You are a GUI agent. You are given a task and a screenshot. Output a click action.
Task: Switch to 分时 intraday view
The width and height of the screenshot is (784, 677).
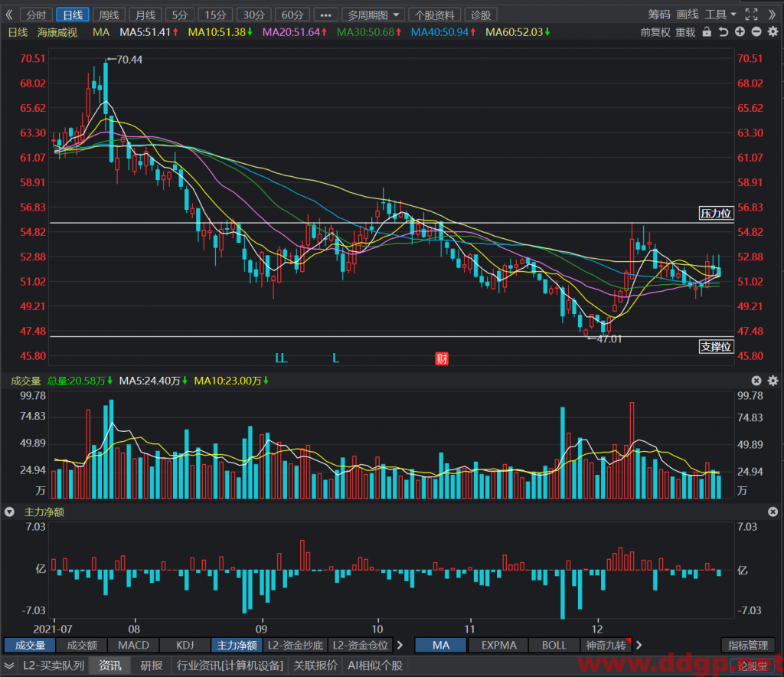[x=36, y=15]
